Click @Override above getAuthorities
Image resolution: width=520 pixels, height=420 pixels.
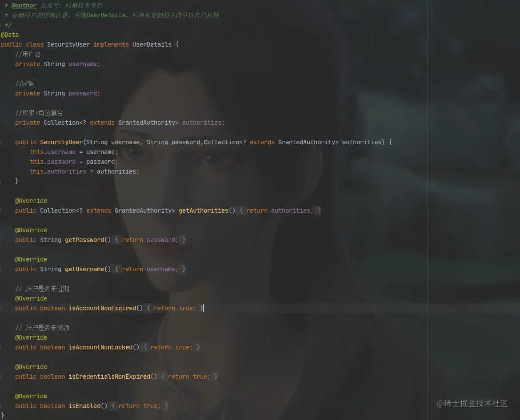[31, 201]
